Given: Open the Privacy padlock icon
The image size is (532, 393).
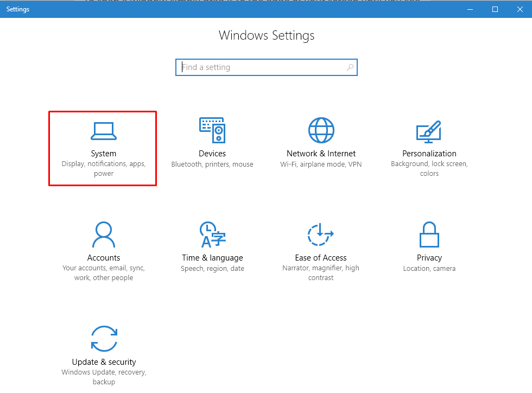Looking at the screenshot, I should pos(429,234).
